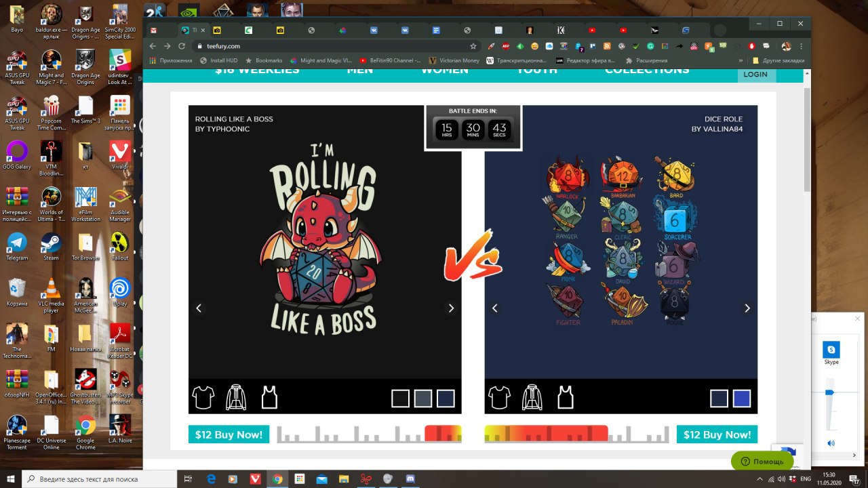Screen dimensions: 868x488
Task: Open Task View on the taskbar
Action: tap(189, 479)
